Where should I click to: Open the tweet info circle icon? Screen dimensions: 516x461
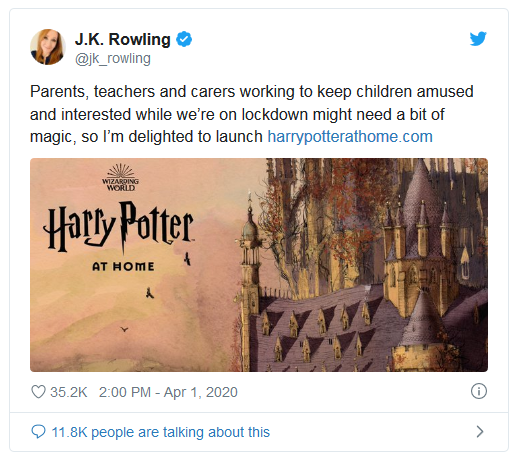click(x=479, y=391)
